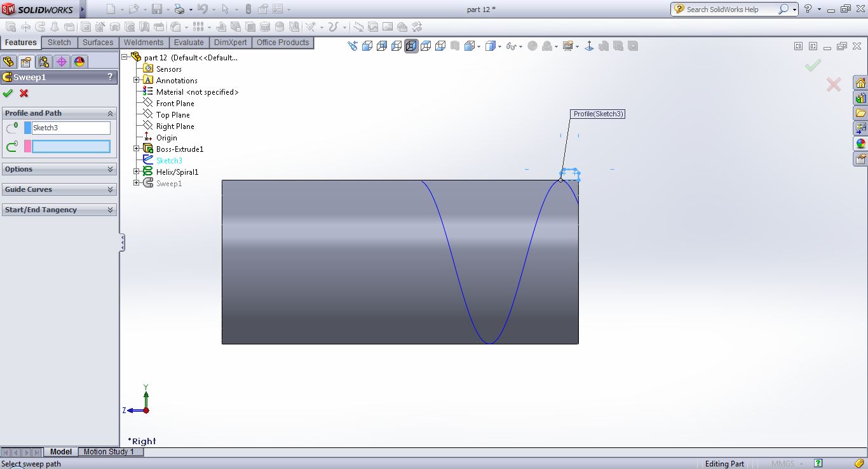Image resolution: width=868 pixels, height=469 pixels.
Task: Click the Print icon in the top toolbar
Action: (179, 10)
